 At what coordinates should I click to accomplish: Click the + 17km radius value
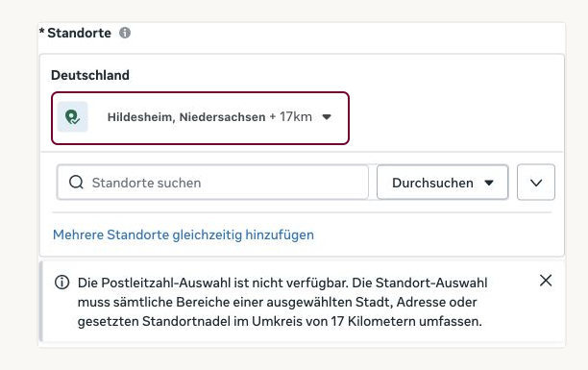[x=290, y=116]
